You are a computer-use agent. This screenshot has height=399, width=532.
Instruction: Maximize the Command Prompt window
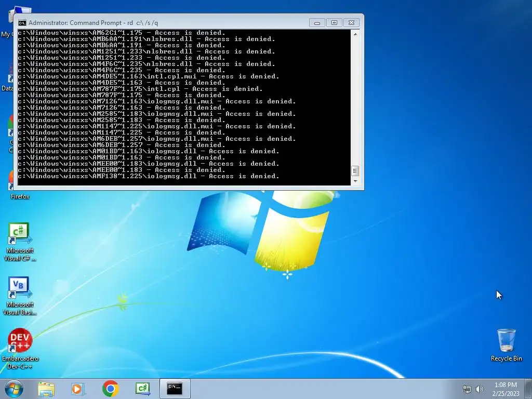point(334,23)
